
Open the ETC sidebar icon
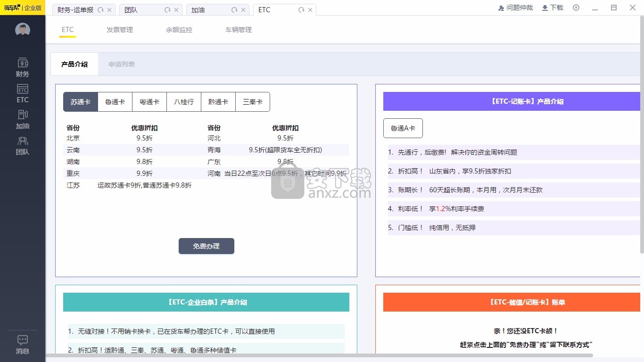(23, 94)
